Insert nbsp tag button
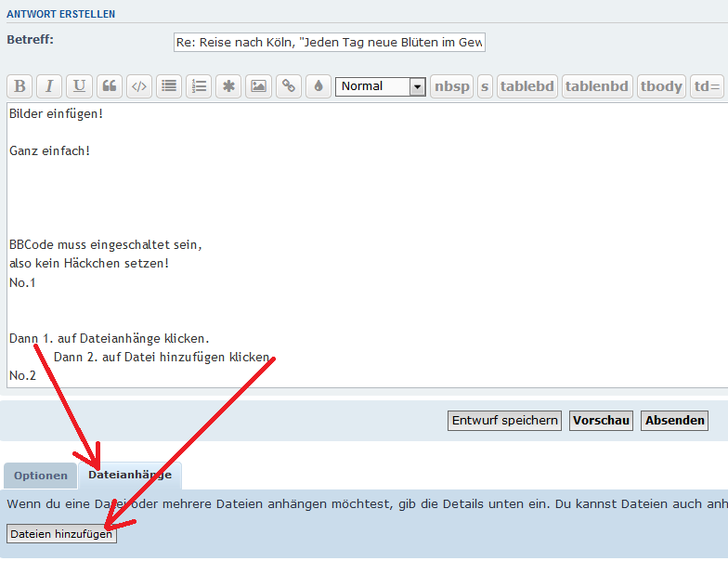This screenshot has width=728, height=561. tap(452, 86)
